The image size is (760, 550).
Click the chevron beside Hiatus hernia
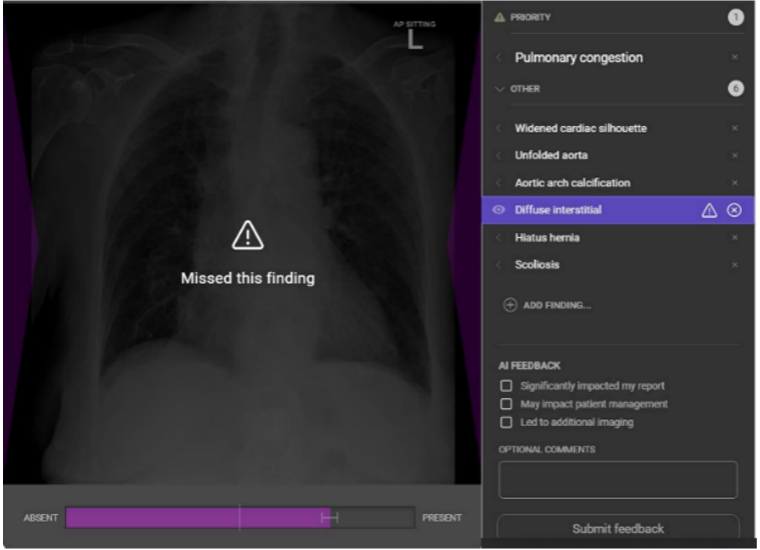coord(499,238)
